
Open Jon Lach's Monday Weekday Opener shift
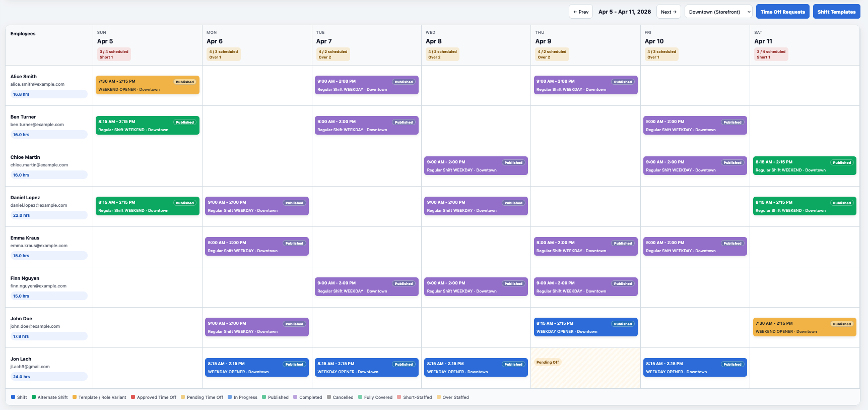click(257, 367)
